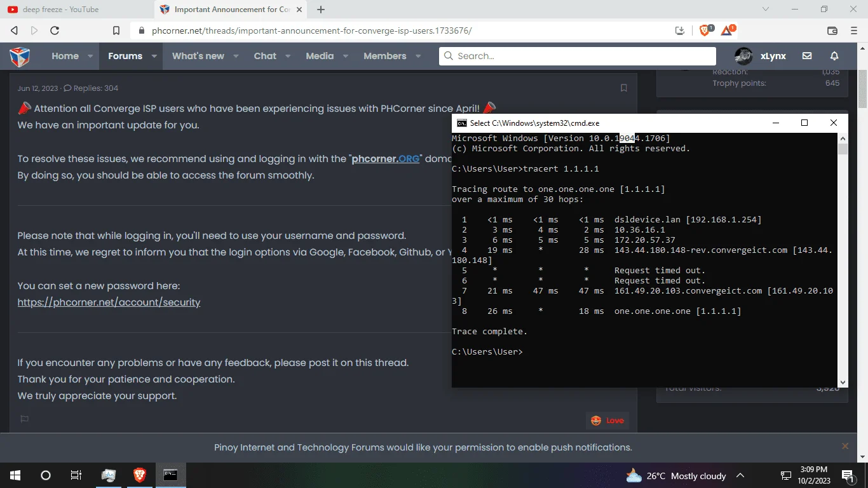The image size is (868, 488).
Task: Click the 'tracert 1.1.1.1' command line
Action: pos(560,169)
